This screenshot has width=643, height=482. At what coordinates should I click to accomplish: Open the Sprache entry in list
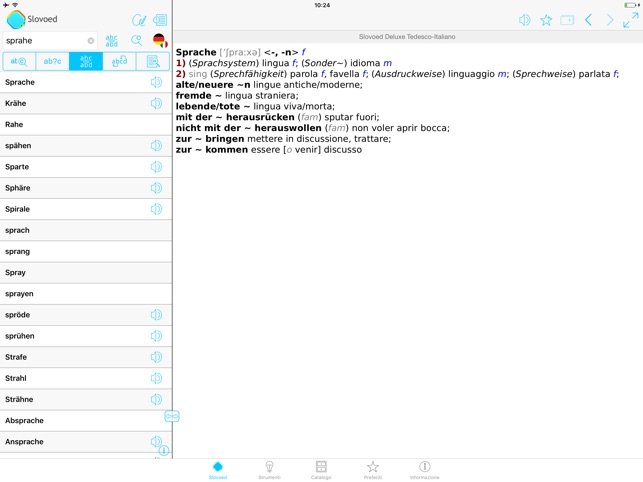coord(86,82)
